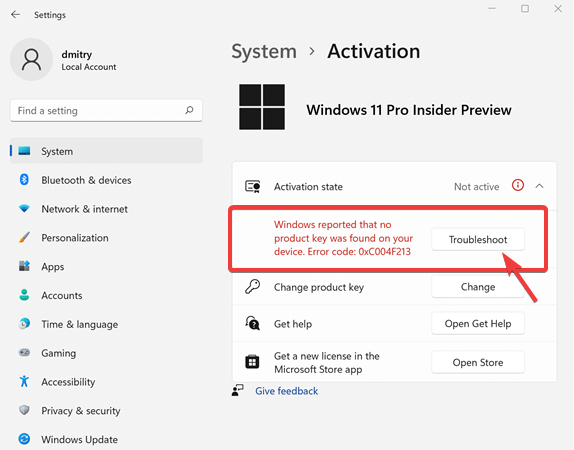The image size is (574, 450).
Task: Click Change to change product key
Action: pos(478,287)
